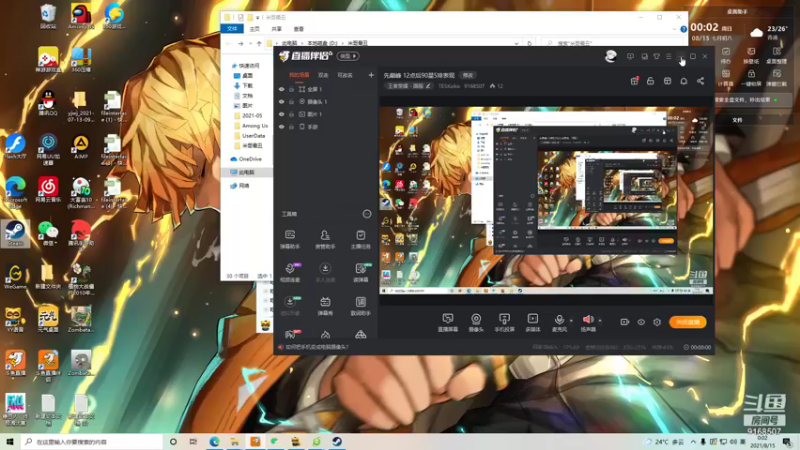Toggle the 扬声器 speaker

(x=588, y=322)
